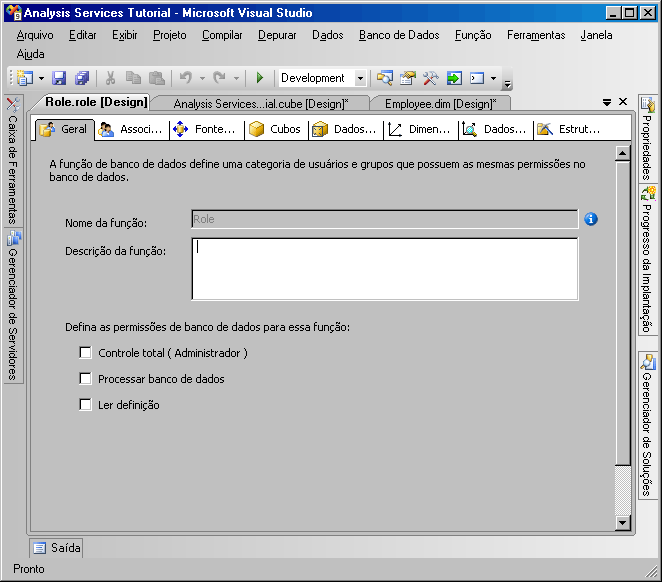Click the Saída output panel button
662x582 pixels.
(x=56, y=548)
